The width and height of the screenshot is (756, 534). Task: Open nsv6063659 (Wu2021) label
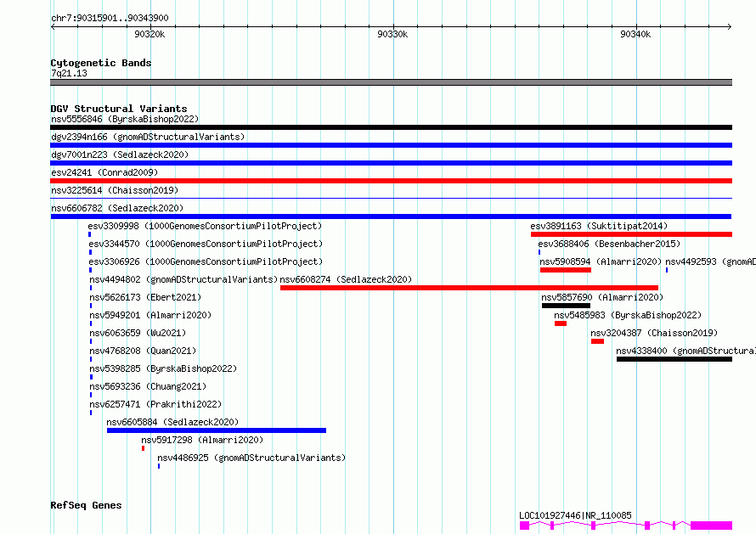[x=138, y=333]
